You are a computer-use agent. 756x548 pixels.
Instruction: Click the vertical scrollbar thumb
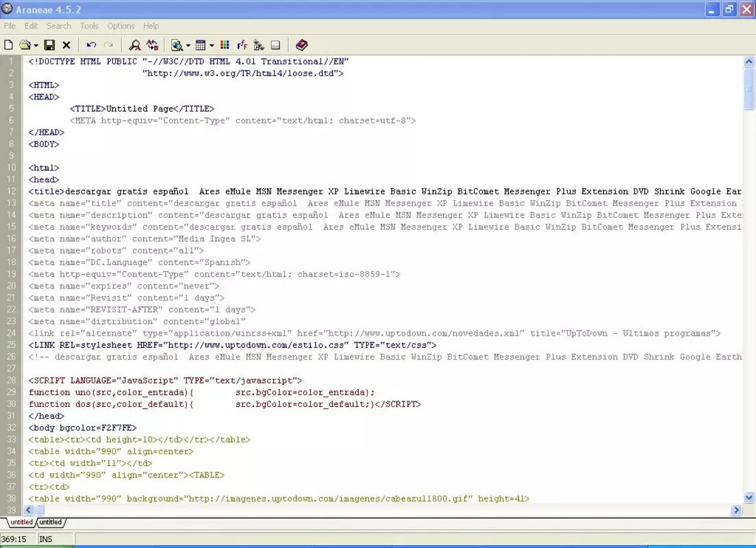pos(748,89)
